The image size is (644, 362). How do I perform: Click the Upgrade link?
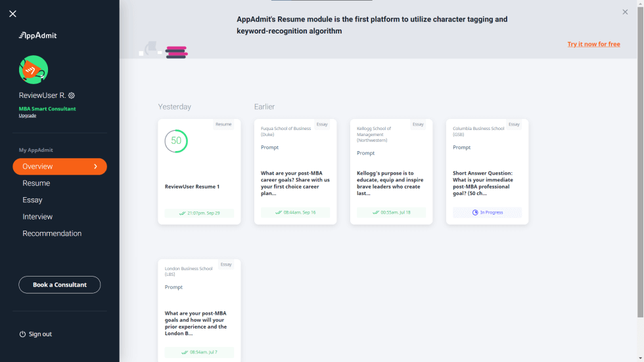coord(28,116)
